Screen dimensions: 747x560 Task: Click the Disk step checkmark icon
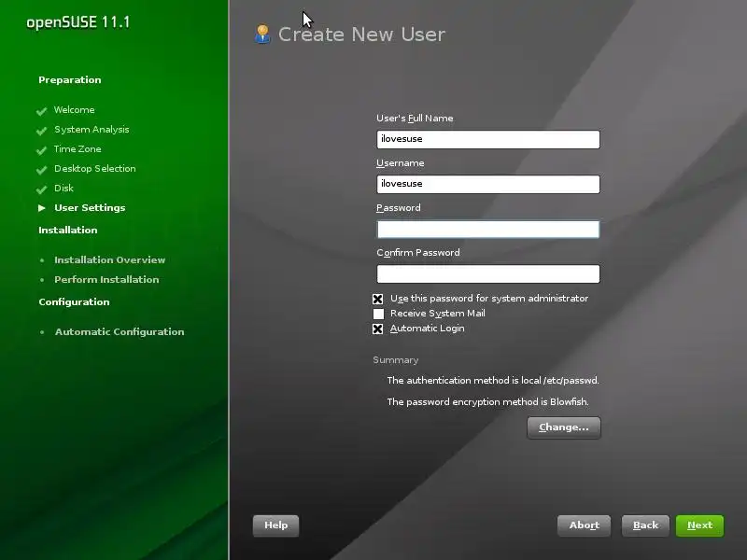coord(41,189)
